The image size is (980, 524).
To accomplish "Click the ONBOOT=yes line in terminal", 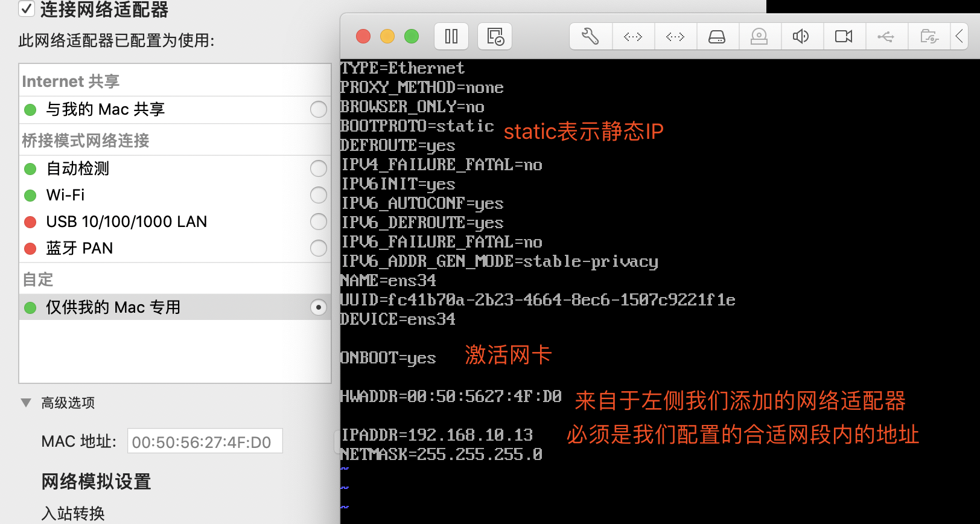I will pyautogui.click(x=388, y=358).
